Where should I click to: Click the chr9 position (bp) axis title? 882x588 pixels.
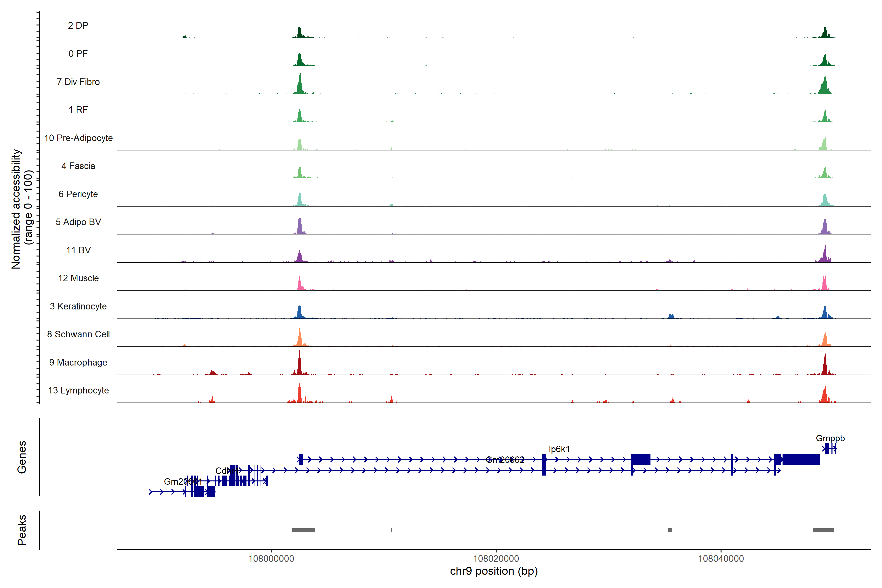point(493,571)
